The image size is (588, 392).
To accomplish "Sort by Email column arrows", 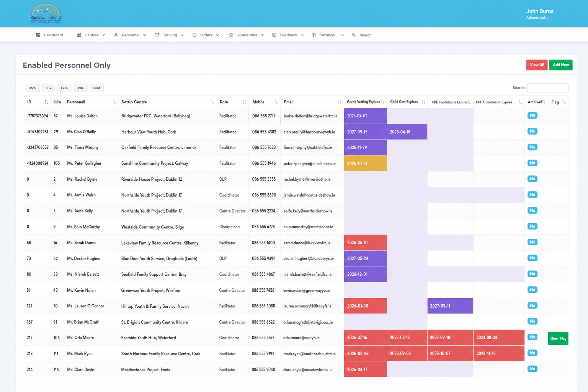I will pos(339,102).
